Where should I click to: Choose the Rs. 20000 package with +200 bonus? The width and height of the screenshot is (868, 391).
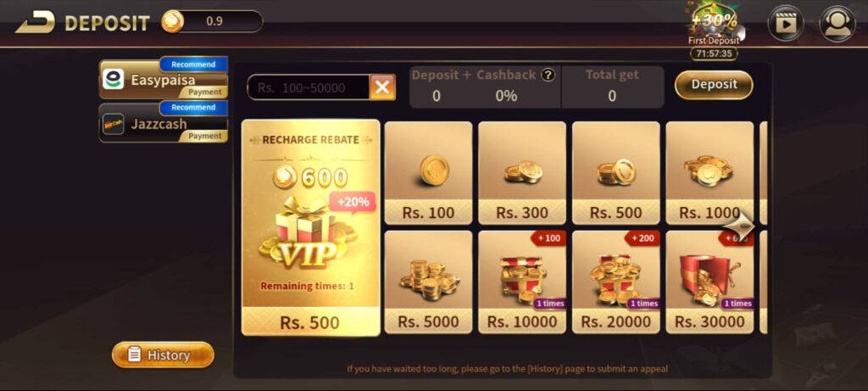point(615,282)
